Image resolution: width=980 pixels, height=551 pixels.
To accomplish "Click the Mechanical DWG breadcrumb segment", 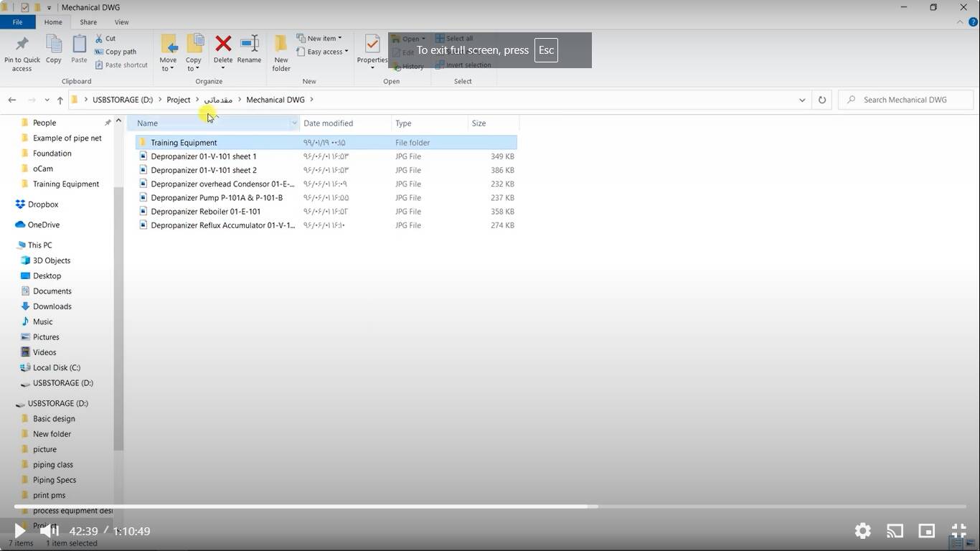I will pyautogui.click(x=275, y=100).
